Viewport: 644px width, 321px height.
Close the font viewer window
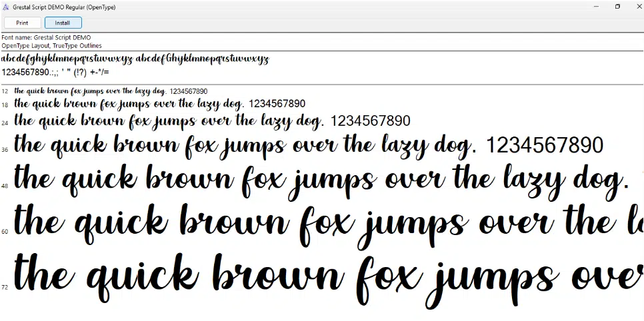pos(638,7)
